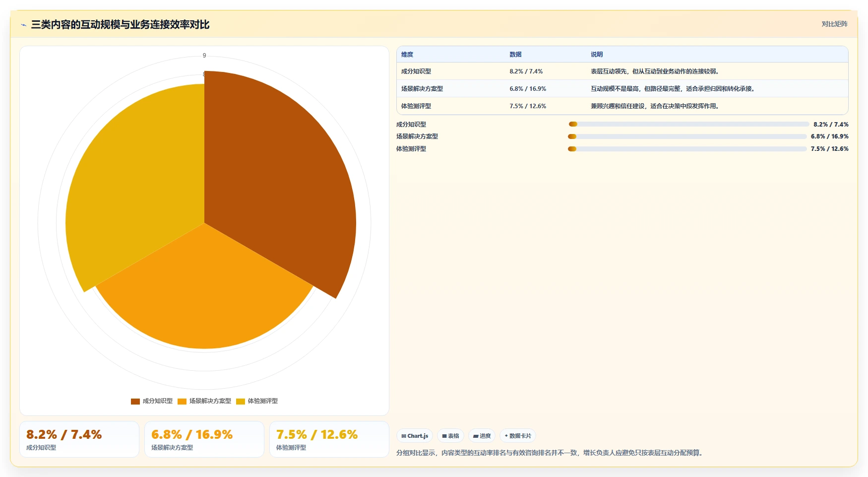Screen dimensions: 868x477
Task: Click the footer note starting 分组对比显示
Action: click(x=551, y=453)
